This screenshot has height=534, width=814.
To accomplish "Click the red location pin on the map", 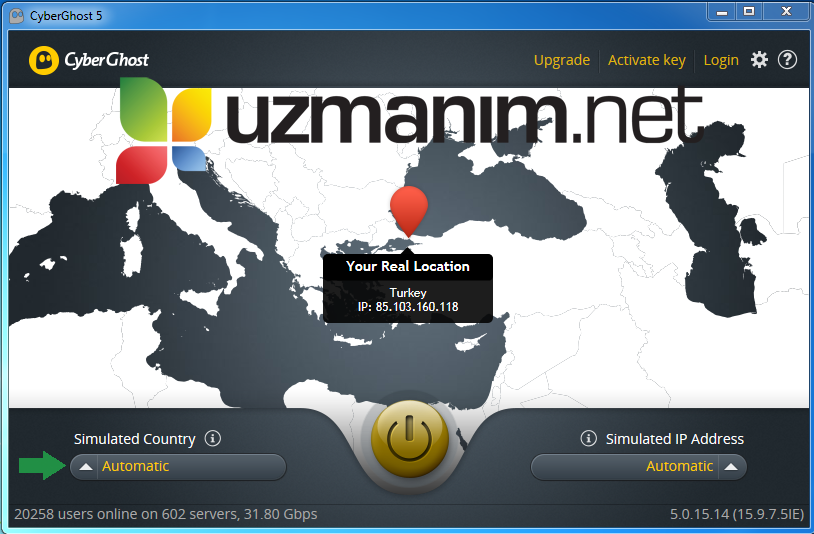I will click(409, 211).
